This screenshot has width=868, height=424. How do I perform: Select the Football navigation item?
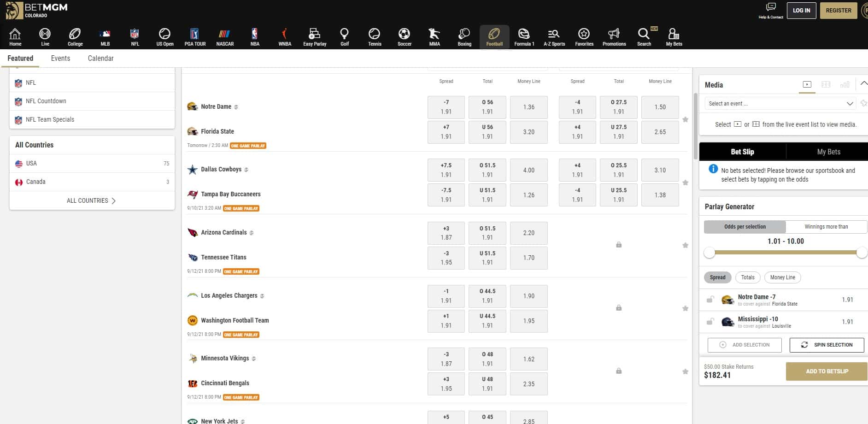[494, 37]
